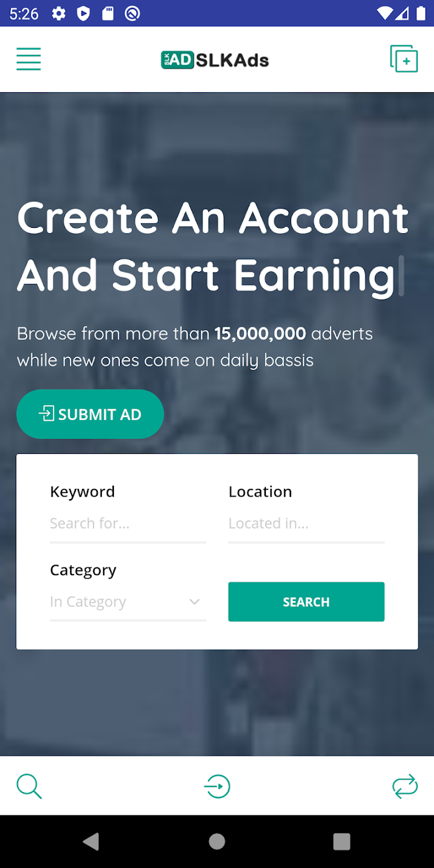Tap the SLKAds logo
The image size is (434, 868).
215,60
